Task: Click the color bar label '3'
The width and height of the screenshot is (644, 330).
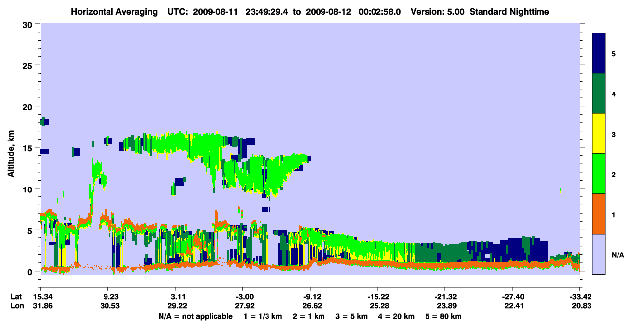Action: coord(614,134)
